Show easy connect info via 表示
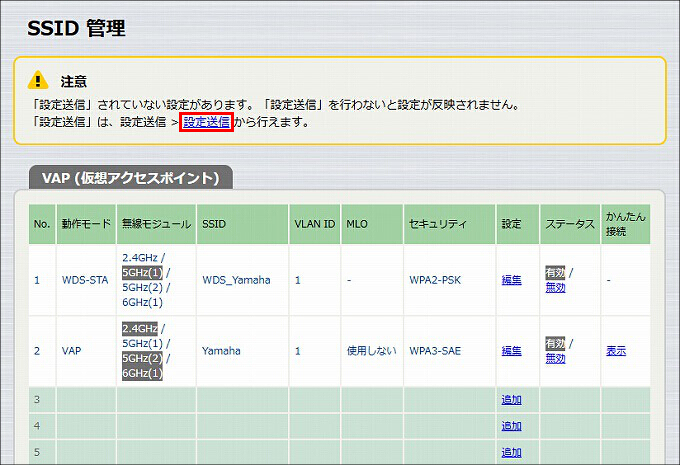Screen dimensions: 680x465 tap(616, 350)
